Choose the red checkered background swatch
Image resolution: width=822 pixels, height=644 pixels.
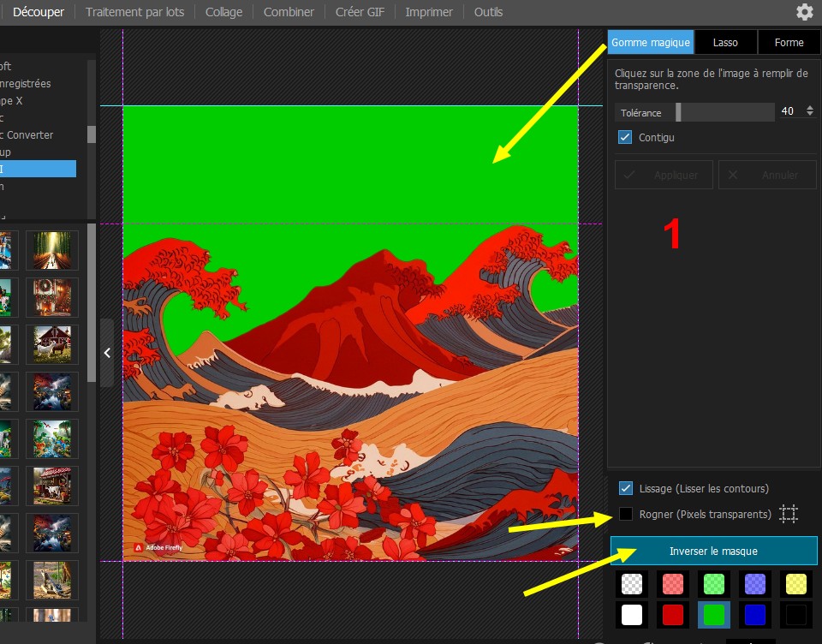(x=673, y=584)
